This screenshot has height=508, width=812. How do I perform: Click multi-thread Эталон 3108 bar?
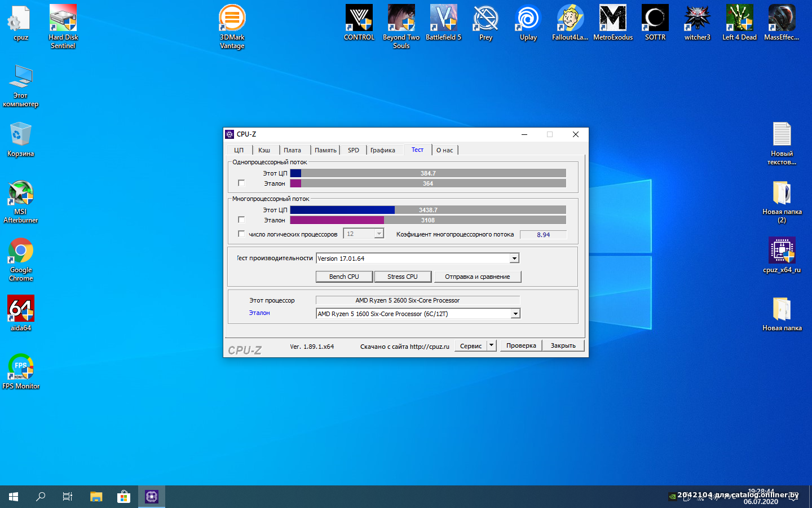tap(428, 220)
